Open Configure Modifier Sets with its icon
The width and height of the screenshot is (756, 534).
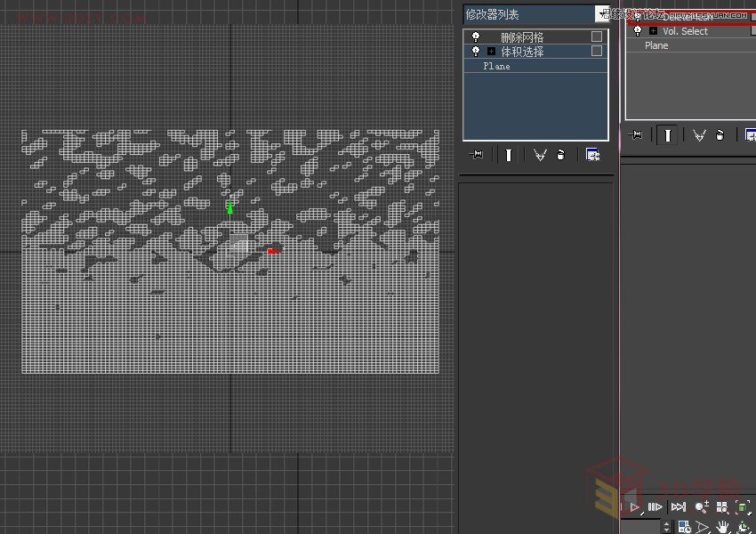coord(592,154)
